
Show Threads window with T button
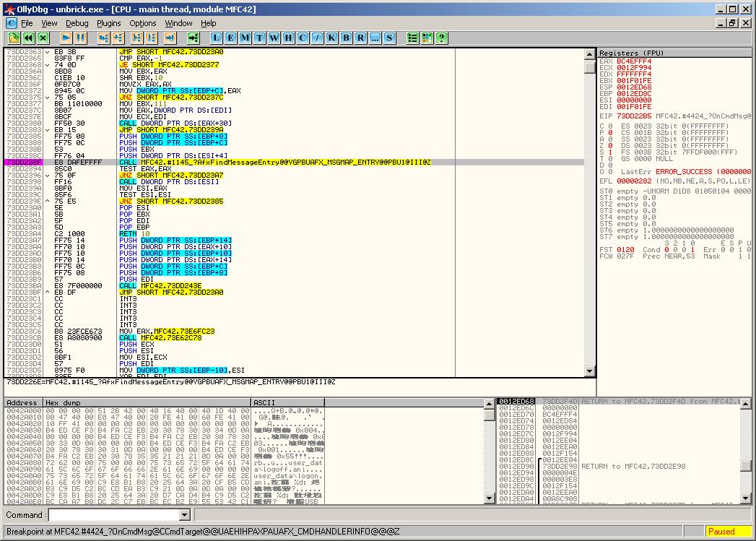click(259, 38)
